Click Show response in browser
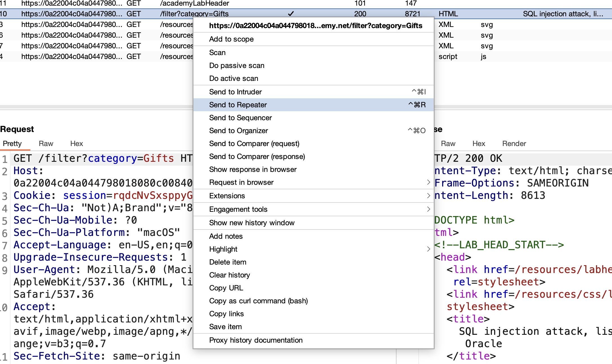612x364 pixels. 314,169
